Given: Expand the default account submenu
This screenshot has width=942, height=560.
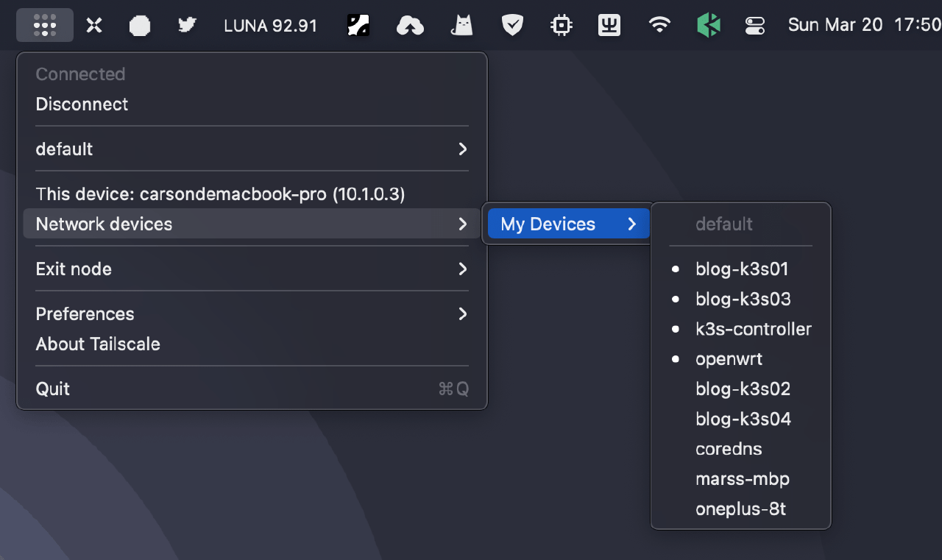Looking at the screenshot, I should pos(252,149).
